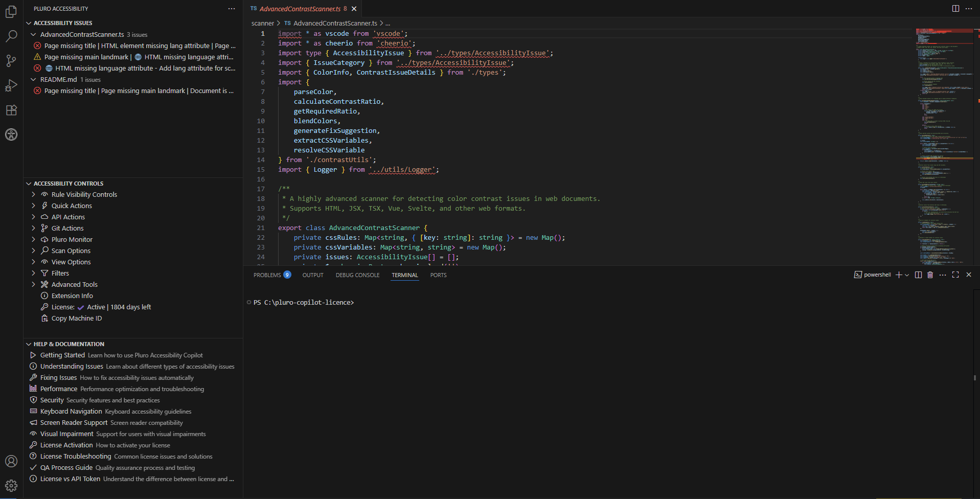Open Understanding Issues help doc
980x499 pixels.
tap(133, 367)
